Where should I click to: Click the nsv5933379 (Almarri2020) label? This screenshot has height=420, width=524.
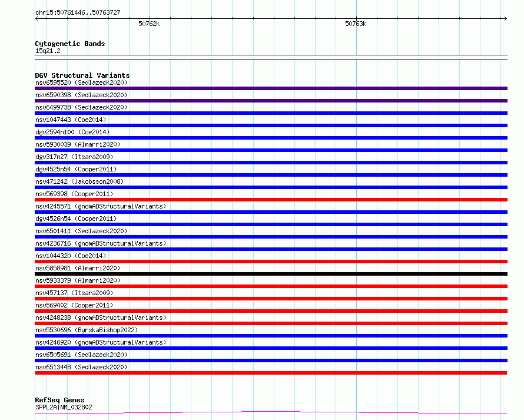tap(78, 280)
